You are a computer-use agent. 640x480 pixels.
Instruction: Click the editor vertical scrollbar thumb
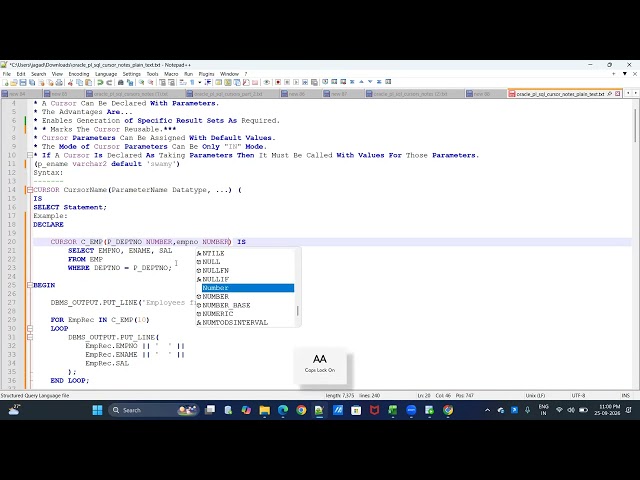635,125
